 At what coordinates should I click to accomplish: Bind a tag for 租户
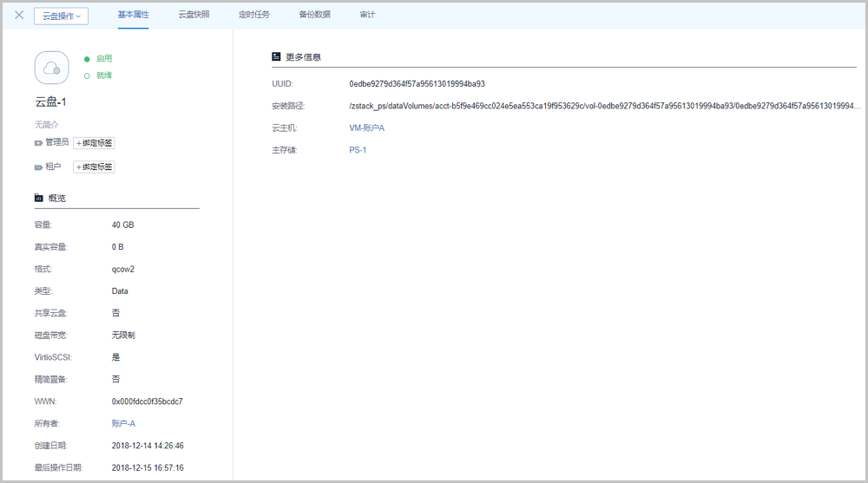pyautogui.click(x=94, y=166)
